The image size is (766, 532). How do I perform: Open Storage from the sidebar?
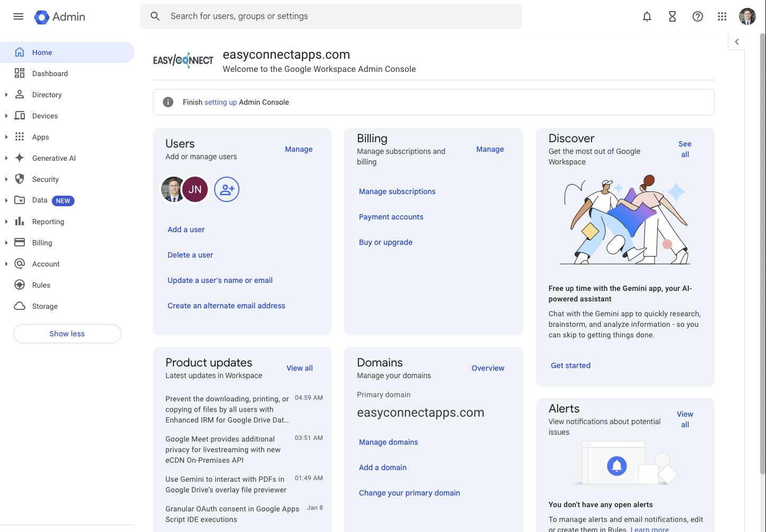point(44,306)
